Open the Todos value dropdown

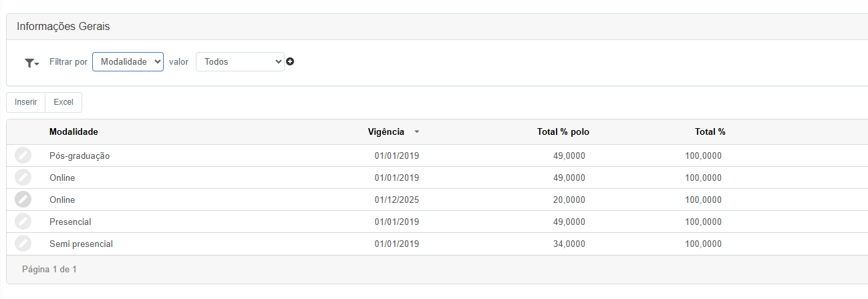click(x=240, y=61)
